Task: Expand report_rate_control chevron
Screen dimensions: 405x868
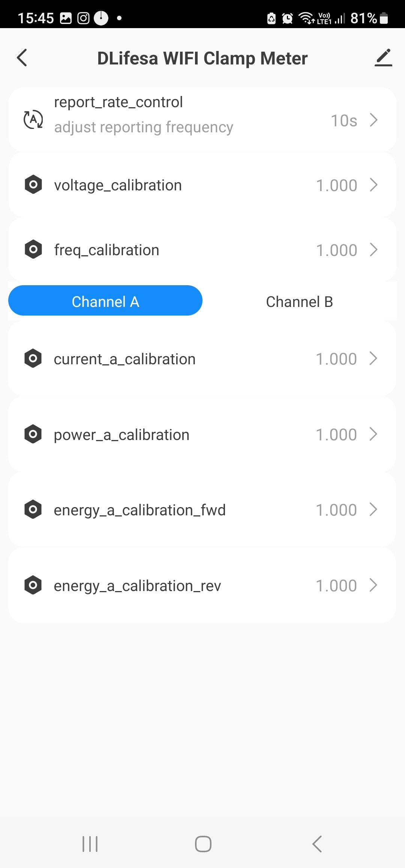Action: (373, 120)
